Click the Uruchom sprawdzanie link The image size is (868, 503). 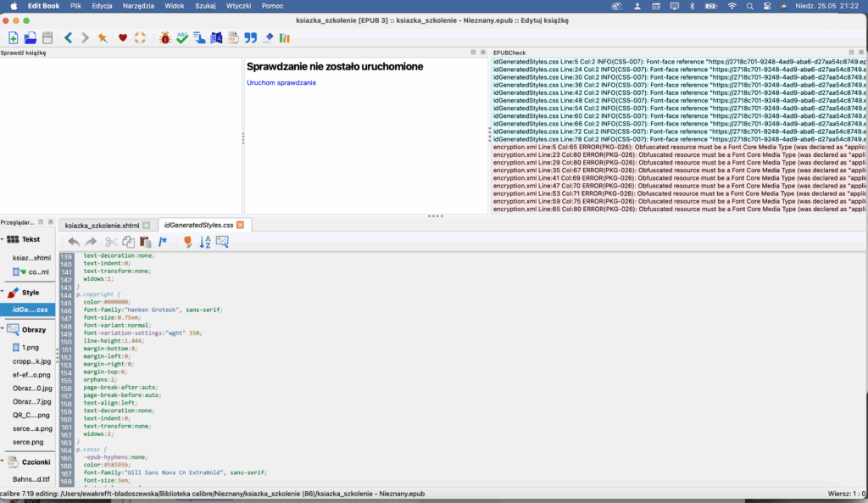(x=281, y=82)
